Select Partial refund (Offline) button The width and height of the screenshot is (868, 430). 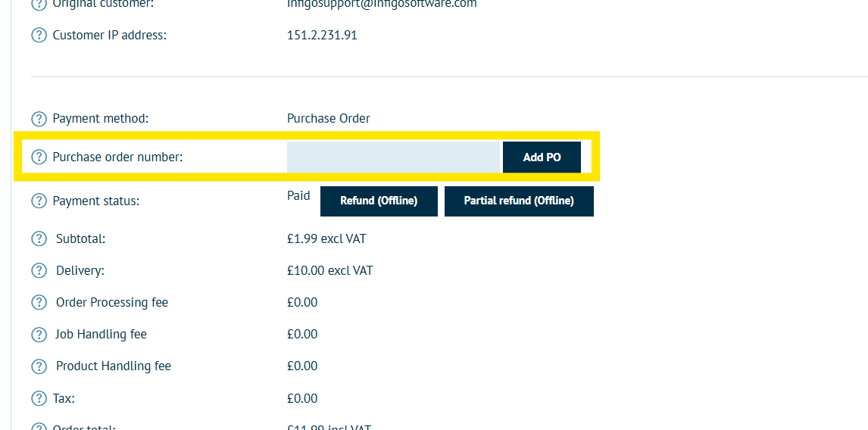pyautogui.click(x=519, y=201)
